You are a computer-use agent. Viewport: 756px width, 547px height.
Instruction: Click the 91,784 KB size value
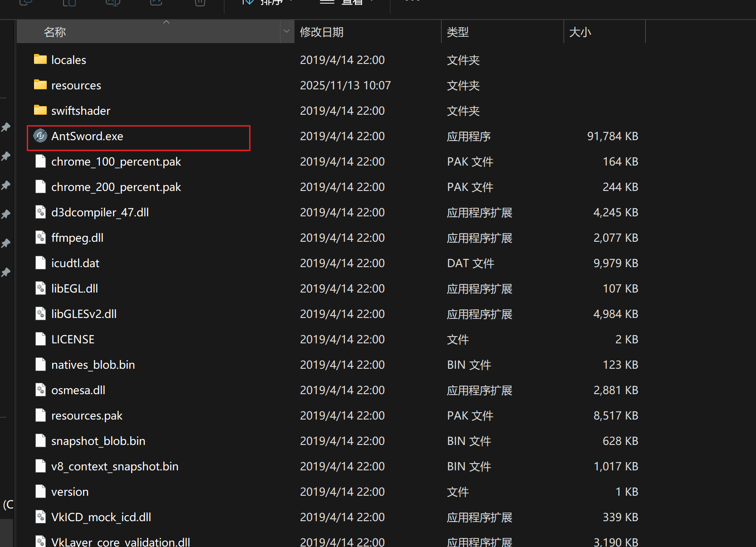(x=613, y=136)
